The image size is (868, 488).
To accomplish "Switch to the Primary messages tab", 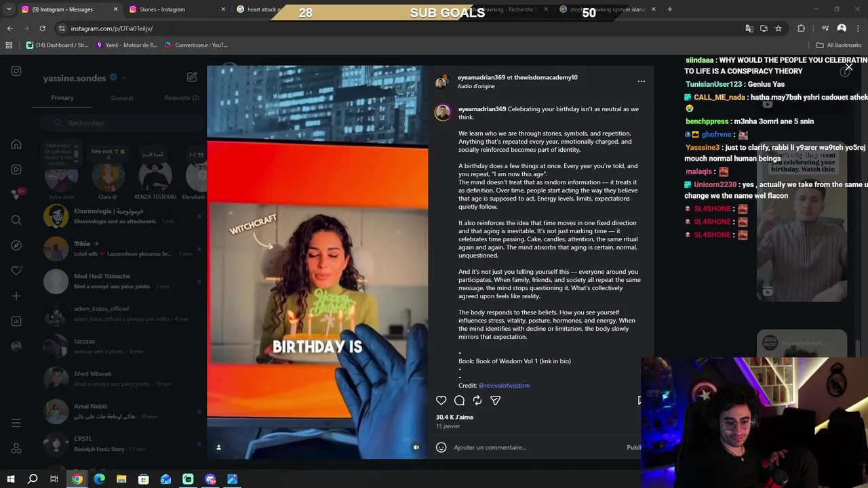I will pos(62,98).
